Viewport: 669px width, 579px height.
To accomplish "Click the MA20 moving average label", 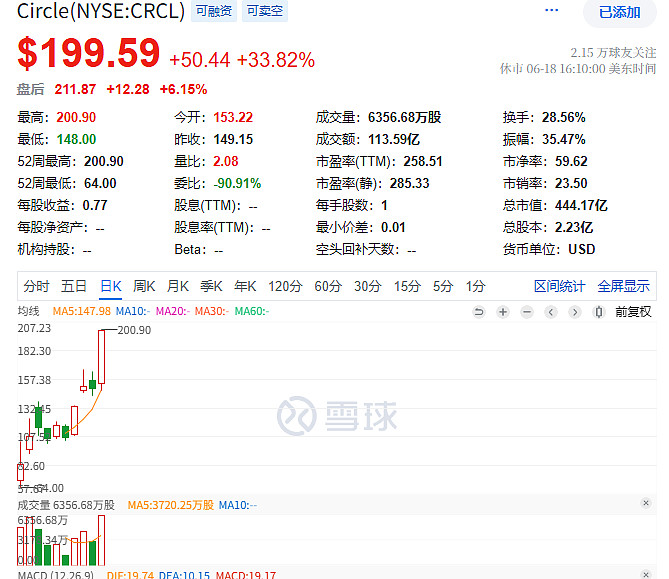I will [172, 311].
